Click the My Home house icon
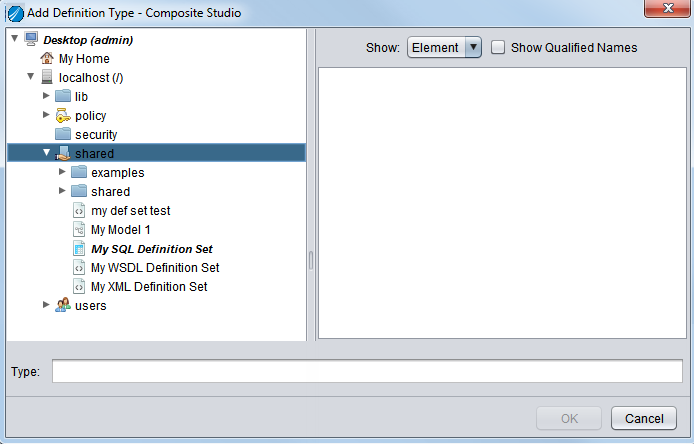The image size is (694, 444). coord(47,59)
